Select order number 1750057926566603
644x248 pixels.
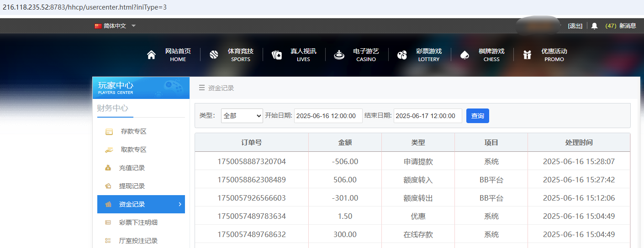click(252, 198)
